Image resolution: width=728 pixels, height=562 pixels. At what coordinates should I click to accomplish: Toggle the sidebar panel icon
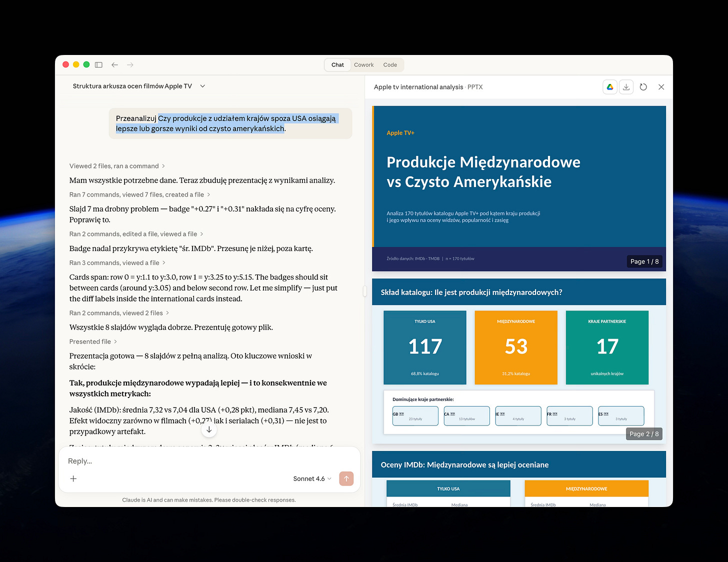[x=98, y=65]
